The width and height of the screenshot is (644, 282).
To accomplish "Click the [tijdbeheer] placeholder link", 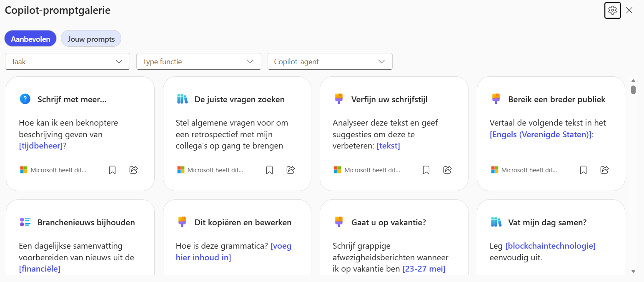I will point(41,146).
